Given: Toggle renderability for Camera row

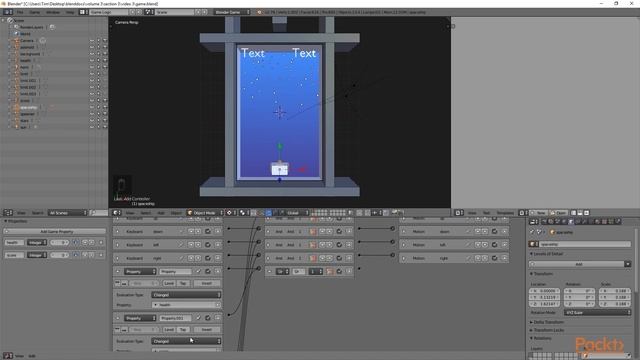Looking at the screenshot, I should (x=105, y=40).
